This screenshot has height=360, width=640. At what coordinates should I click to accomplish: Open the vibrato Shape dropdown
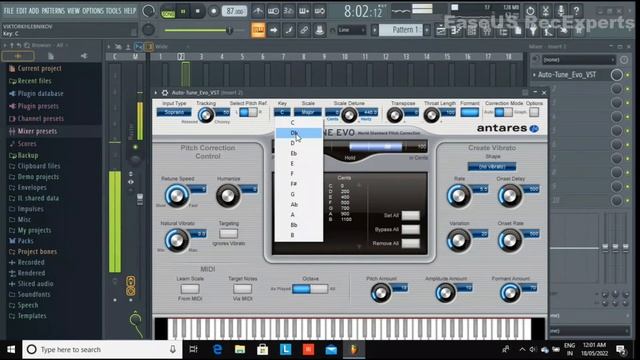(x=492, y=167)
